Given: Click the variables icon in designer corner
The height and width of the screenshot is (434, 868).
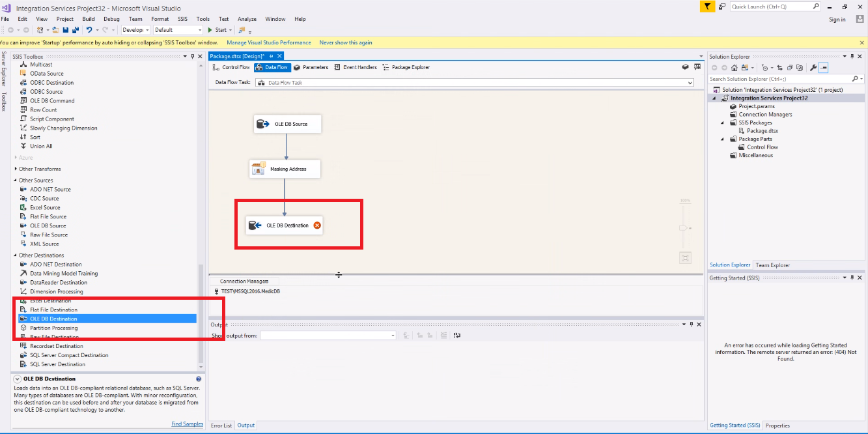Looking at the screenshot, I should (686, 67).
